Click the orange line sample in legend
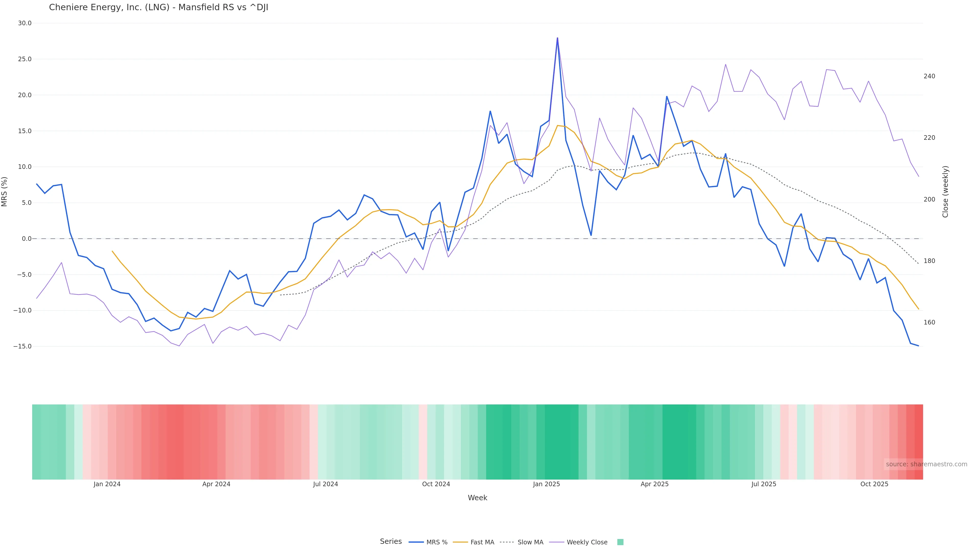Screen dimensions: 980x551 [x=460, y=542]
